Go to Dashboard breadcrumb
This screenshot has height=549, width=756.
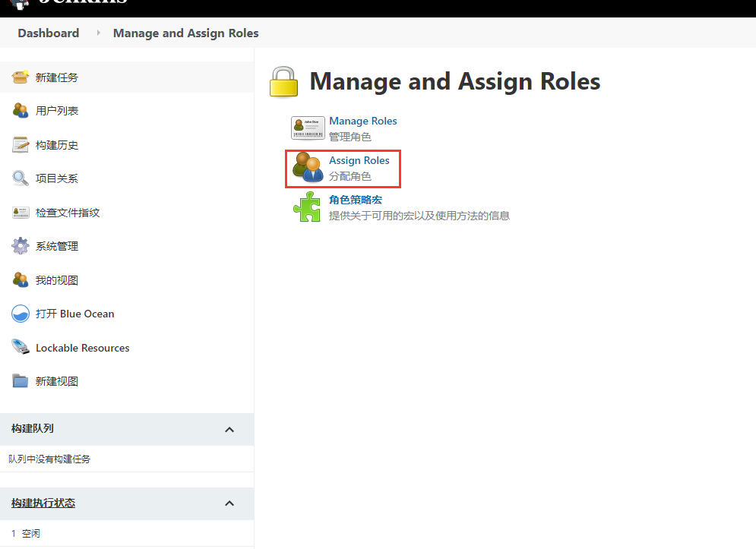48,33
